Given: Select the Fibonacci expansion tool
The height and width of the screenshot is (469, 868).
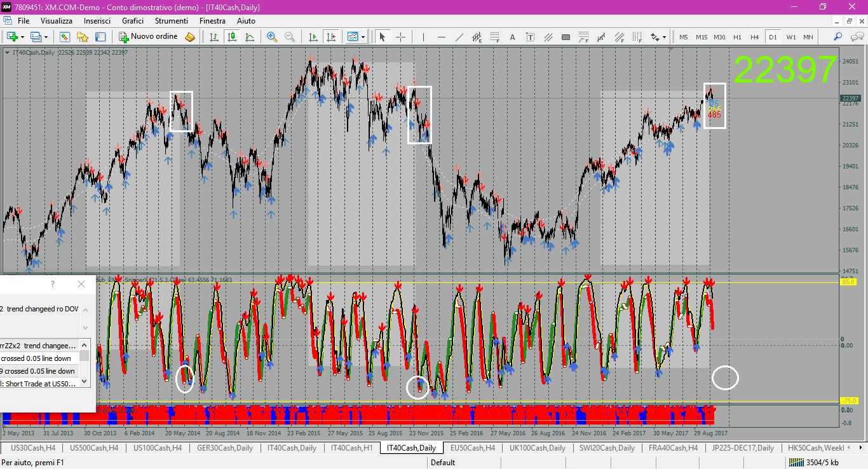Looking at the screenshot, I should [583, 37].
